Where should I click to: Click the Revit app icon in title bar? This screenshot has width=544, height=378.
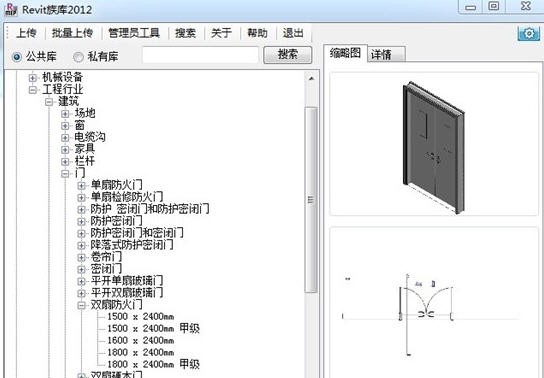[x=11, y=9]
